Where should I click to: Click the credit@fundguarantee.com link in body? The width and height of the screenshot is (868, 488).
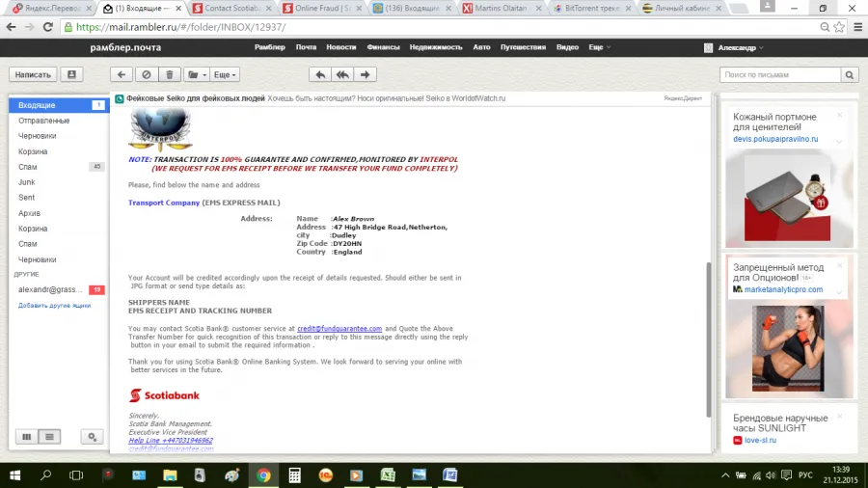[x=339, y=329]
